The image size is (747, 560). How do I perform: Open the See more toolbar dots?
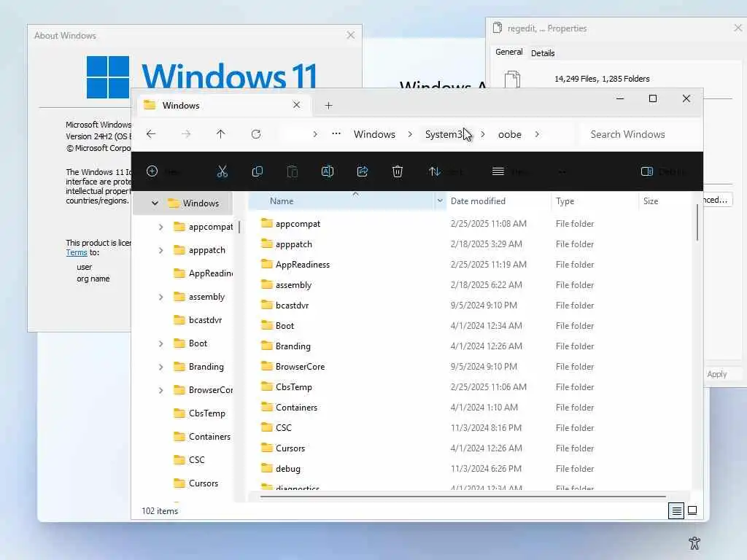[562, 172]
